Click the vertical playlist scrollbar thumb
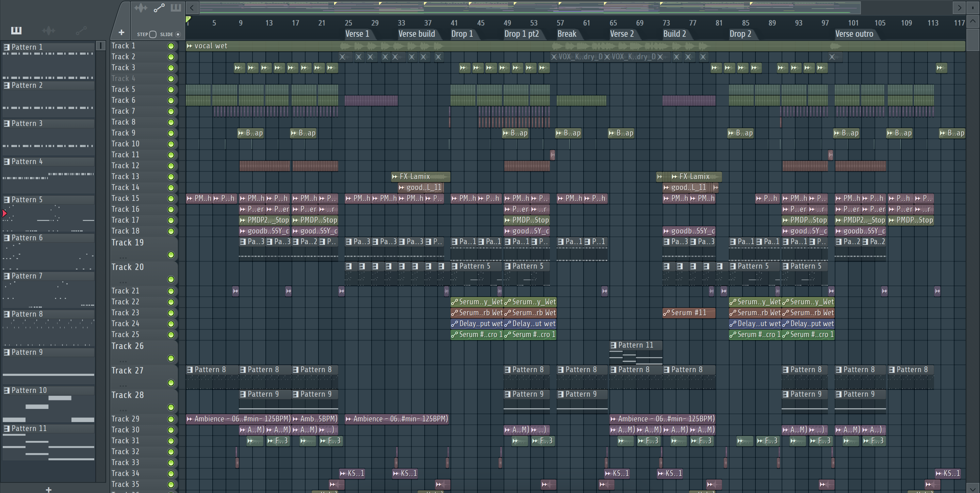Screen dimensions: 980x493 coord(973,40)
